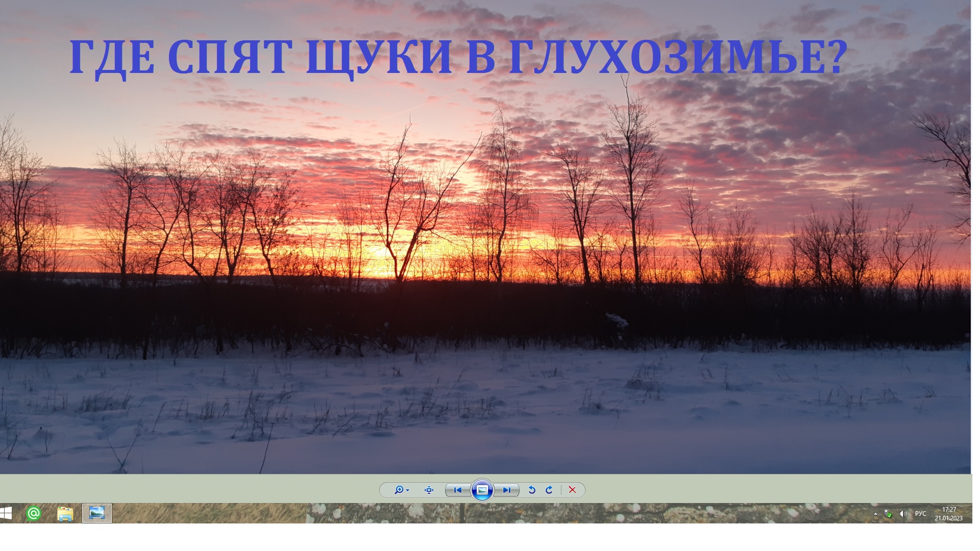This screenshot has width=980, height=551.
Task: Start the slideshow with center button
Action: pos(482,490)
